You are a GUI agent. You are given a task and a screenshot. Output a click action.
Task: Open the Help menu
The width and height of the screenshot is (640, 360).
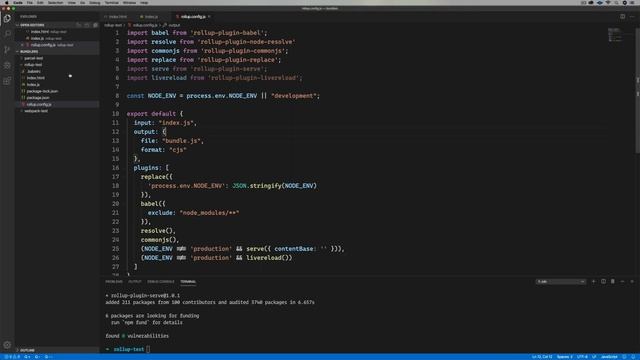(x=144, y=2)
